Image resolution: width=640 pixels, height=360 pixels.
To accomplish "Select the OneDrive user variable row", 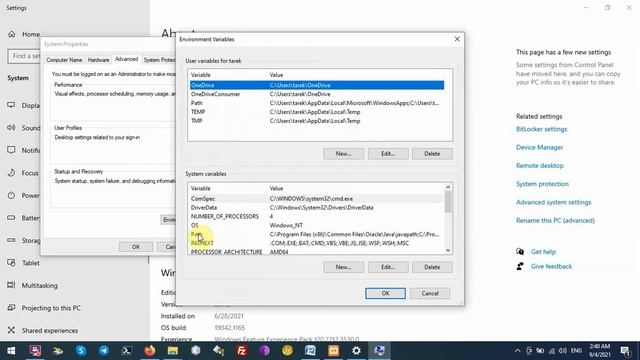I will tap(317, 85).
